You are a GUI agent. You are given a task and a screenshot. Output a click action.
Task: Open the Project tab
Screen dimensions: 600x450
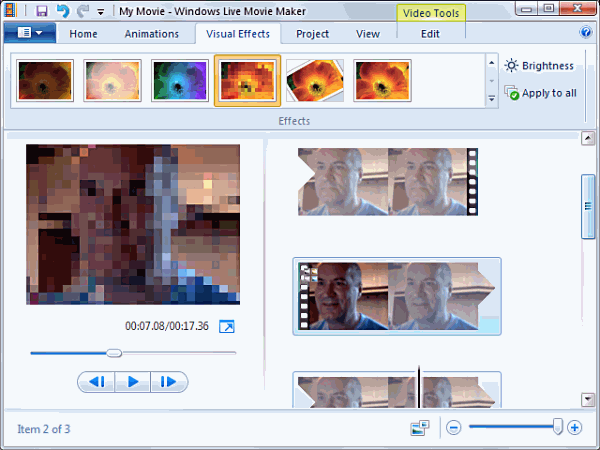click(x=312, y=34)
